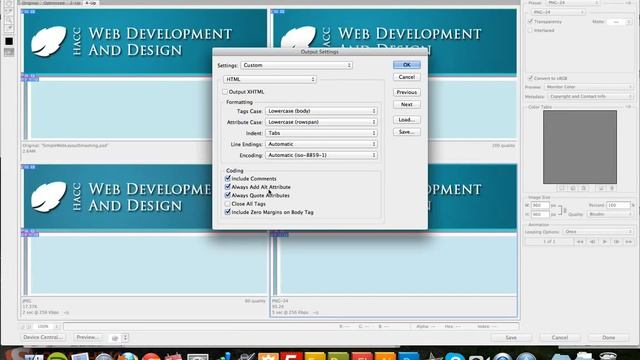The height and width of the screenshot is (360, 640).
Task: Open the Looping Options dropdown
Action: (598, 231)
